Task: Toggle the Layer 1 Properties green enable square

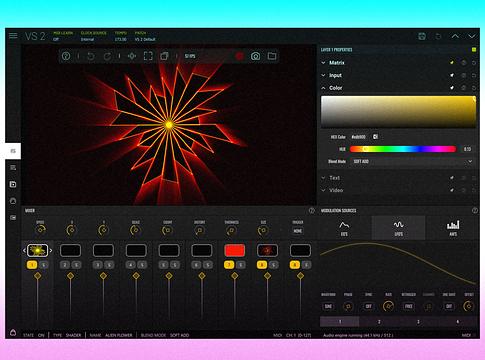Action: pyautogui.click(x=474, y=50)
